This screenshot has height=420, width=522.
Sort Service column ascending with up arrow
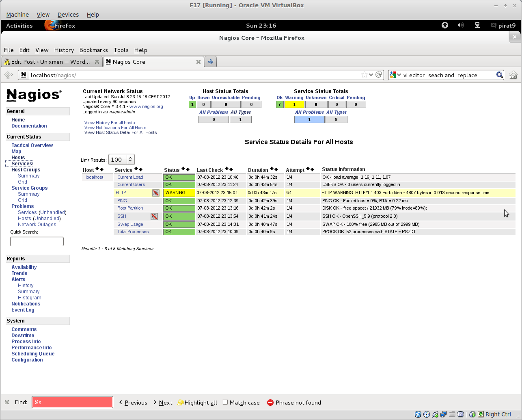pos(136,169)
